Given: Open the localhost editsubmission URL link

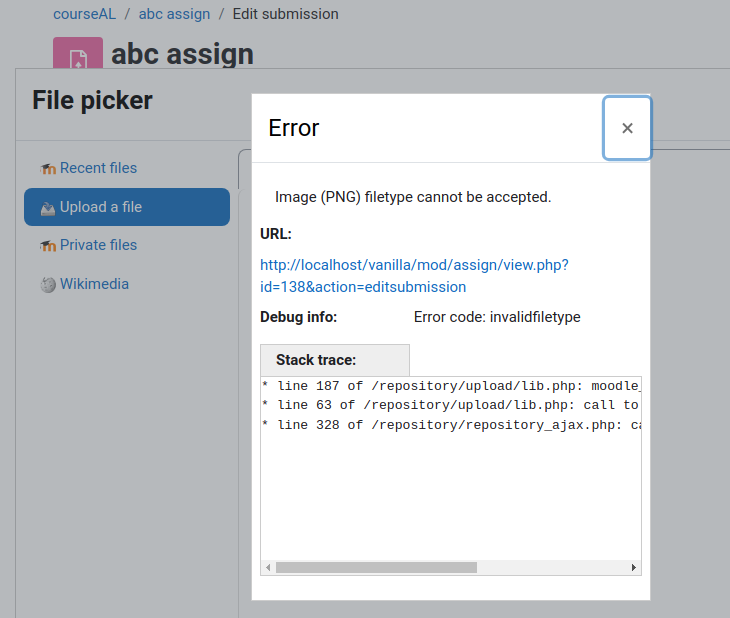Looking at the screenshot, I should 414,276.
